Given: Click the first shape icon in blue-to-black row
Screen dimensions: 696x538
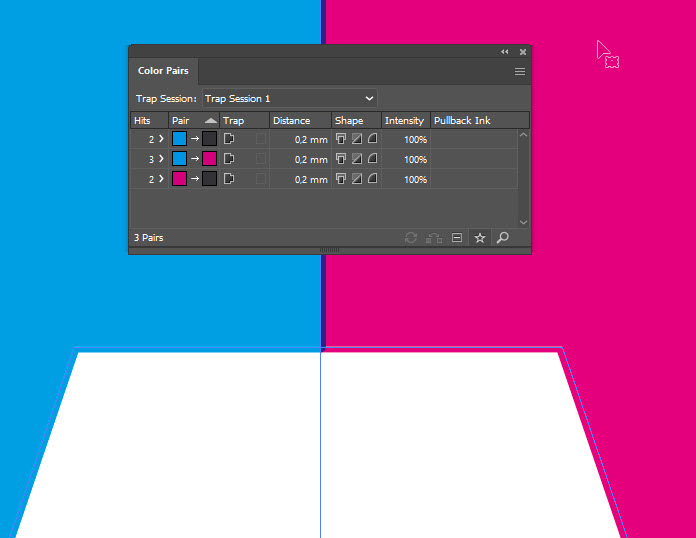Looking at the screenshot, I should 340,138.
